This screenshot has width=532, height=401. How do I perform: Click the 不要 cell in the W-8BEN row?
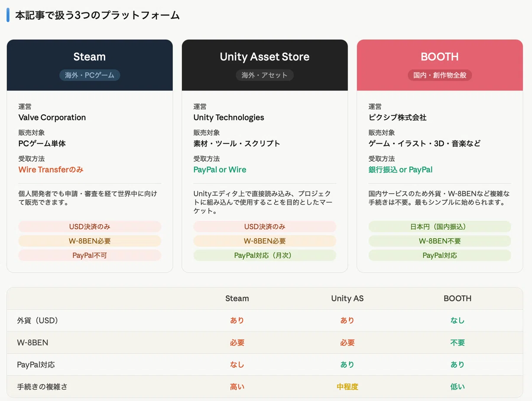458,343
